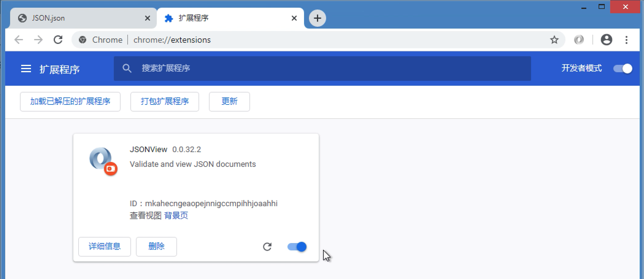Click 'Validate and view JSON documents' description

[x=193, y=164]
